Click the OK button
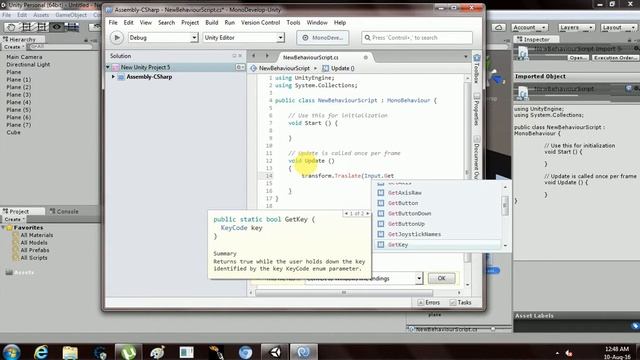 click(441, 278)
